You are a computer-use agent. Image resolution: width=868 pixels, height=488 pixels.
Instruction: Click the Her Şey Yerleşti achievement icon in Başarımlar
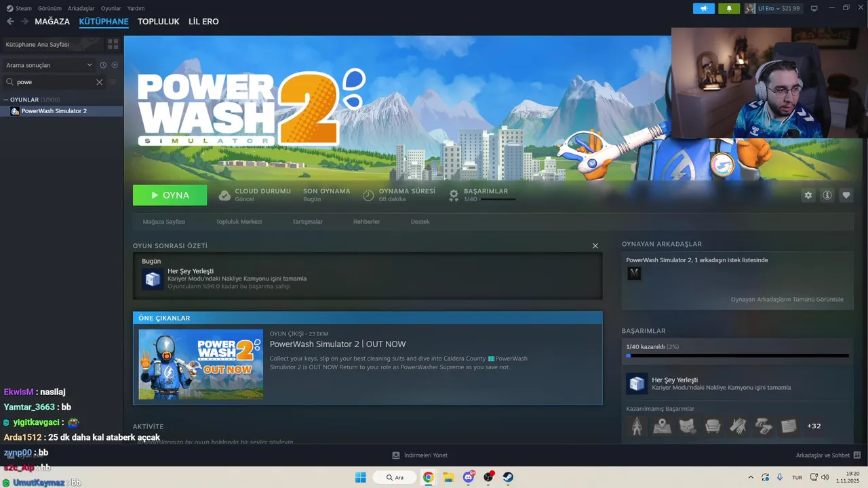click(636, 384)
